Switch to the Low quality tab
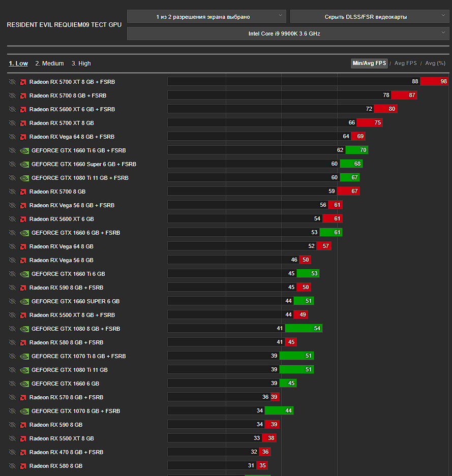 click(18, 64)
